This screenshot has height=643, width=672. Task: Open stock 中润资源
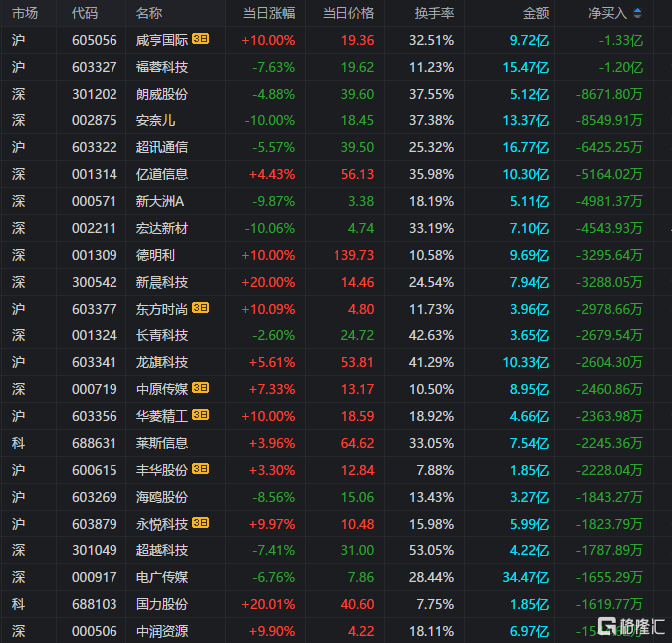point(162,631)
